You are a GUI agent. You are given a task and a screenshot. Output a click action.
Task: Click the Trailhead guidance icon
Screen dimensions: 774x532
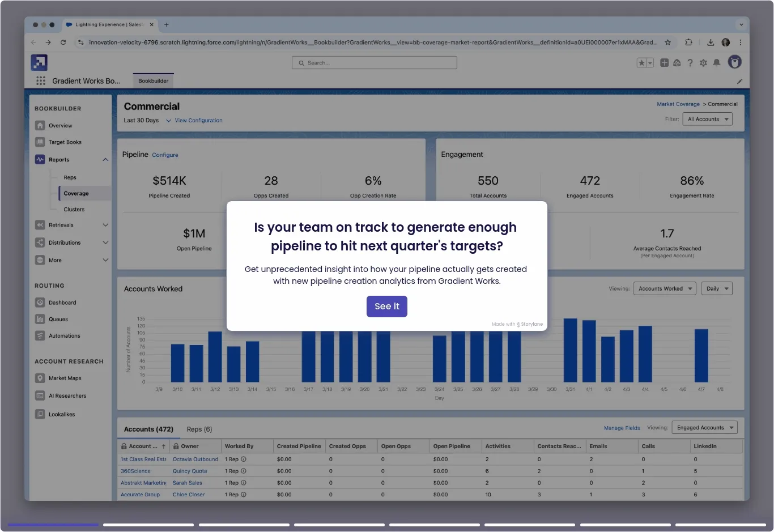pos(677,63)
